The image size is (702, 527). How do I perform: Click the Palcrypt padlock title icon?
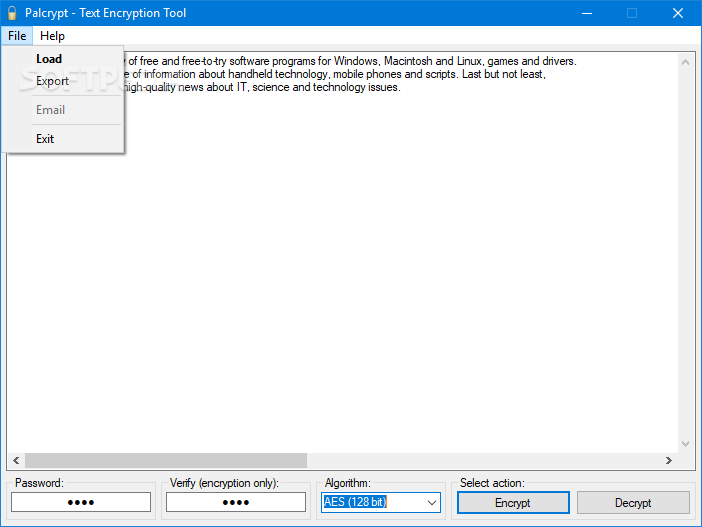[x=12, y=13]
